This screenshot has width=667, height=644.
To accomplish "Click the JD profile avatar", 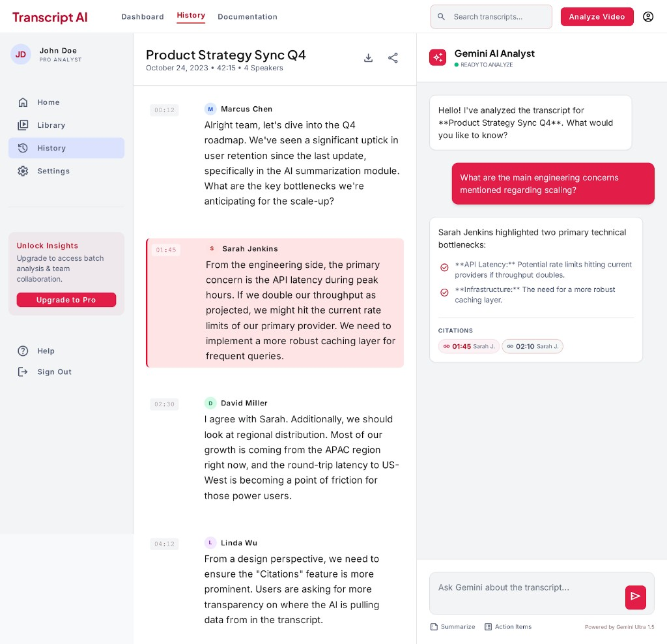I will (x=20, y=55).
